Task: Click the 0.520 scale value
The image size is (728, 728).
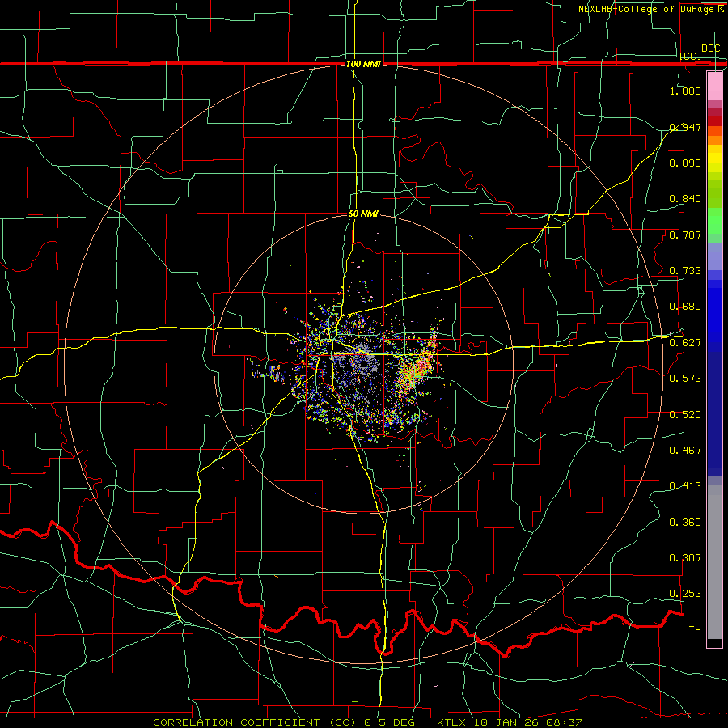Action: point(685,415)
